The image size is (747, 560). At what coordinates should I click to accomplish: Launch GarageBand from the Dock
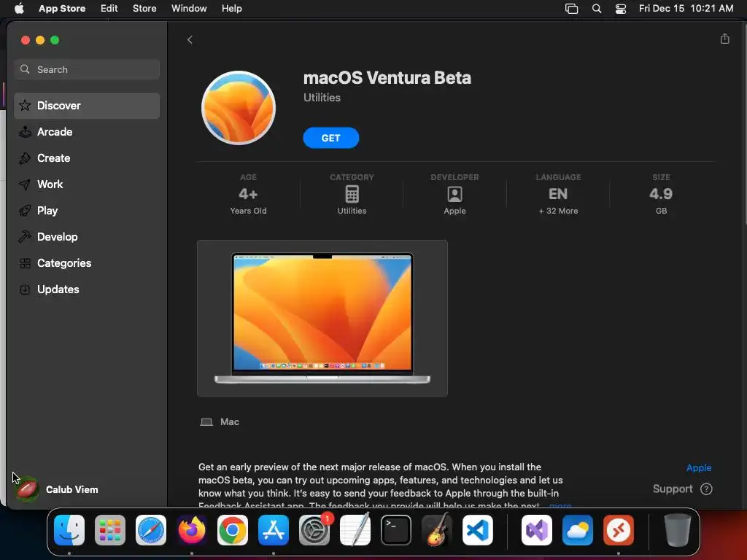(437, 530)
